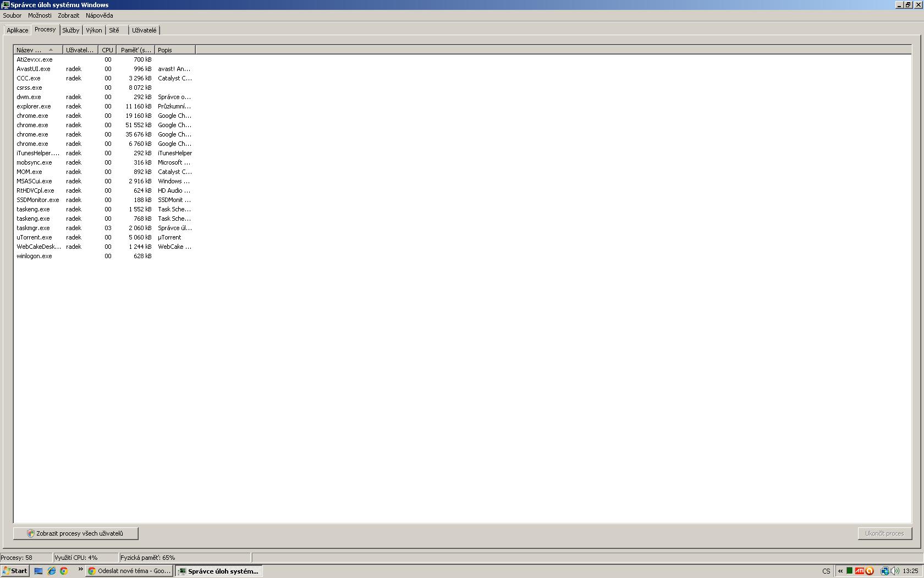The height and width of the screenshot is (578, 924).
Task: Click the 'Procesy: 58' status bar entry
Action: pos(26,558)
